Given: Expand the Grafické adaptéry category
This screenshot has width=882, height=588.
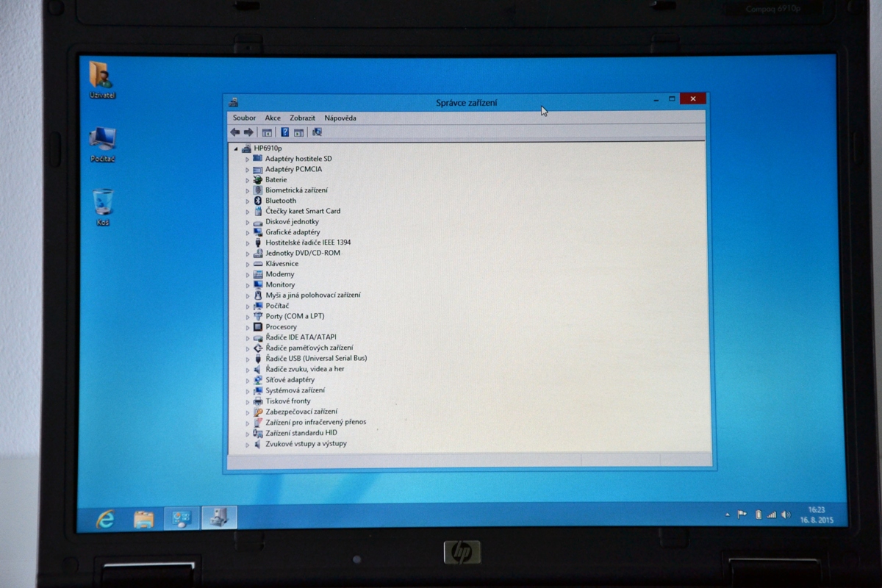Looking at the screenshot, I should pyautogui.click(x=248, y=232).
